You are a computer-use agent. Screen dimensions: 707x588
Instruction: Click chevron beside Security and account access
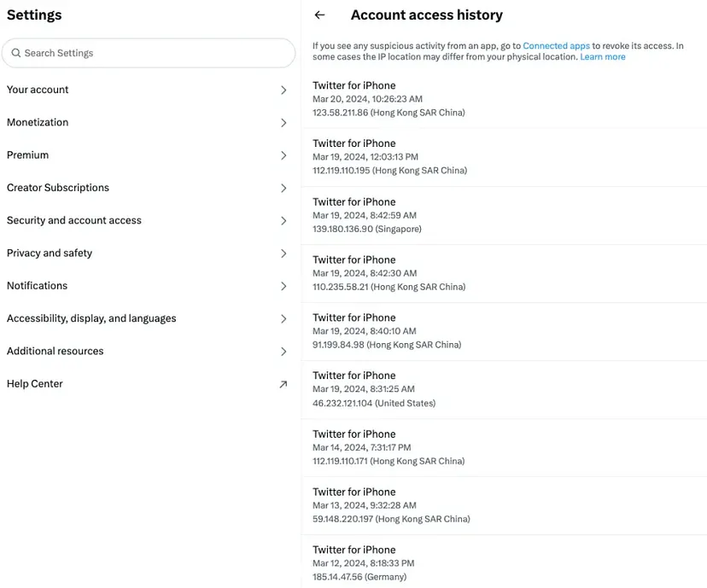pos(283,221)
